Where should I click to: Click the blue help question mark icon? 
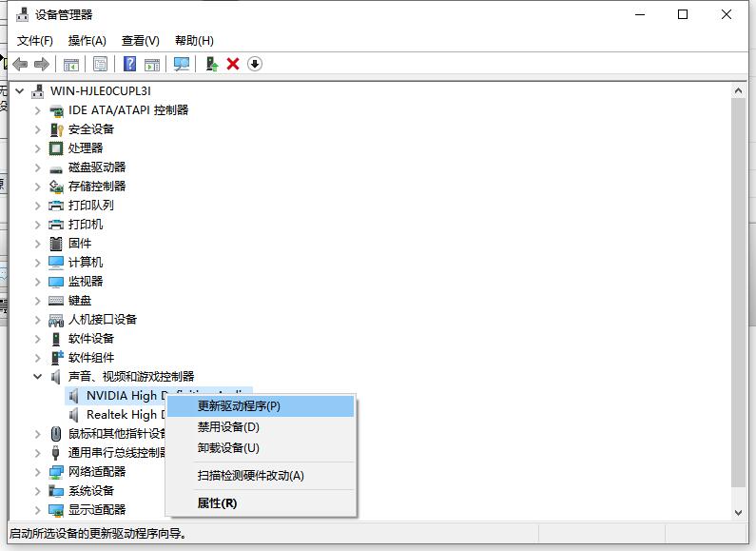tap(130, 64)
